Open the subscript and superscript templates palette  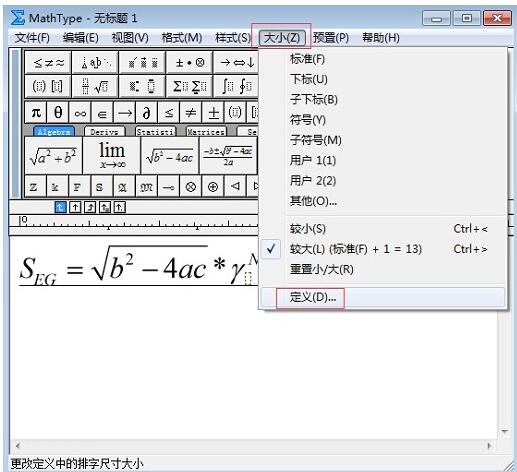(x=142, y=87)
